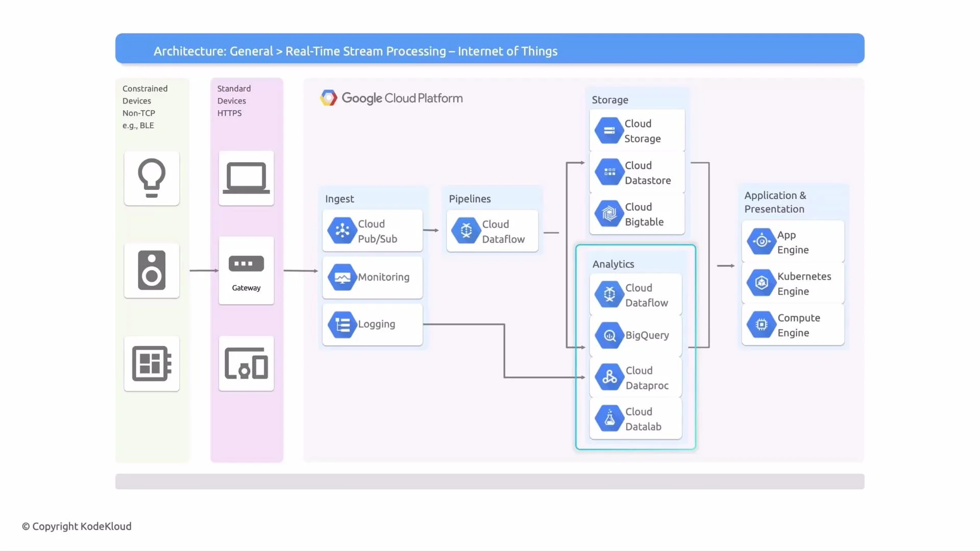Click the Standard Devices HTTPS caption
Image resolution: width=980 pixels, height=551 pixels.
234,101
